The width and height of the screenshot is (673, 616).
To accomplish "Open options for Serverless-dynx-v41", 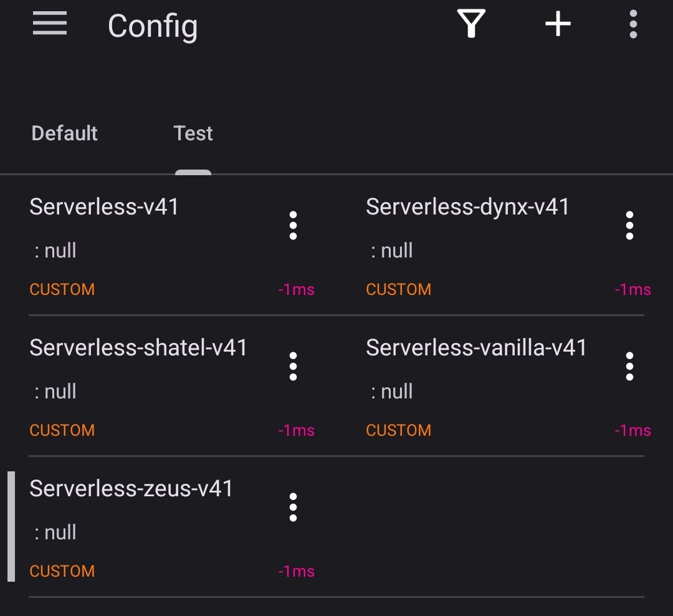I will (629, 225).
